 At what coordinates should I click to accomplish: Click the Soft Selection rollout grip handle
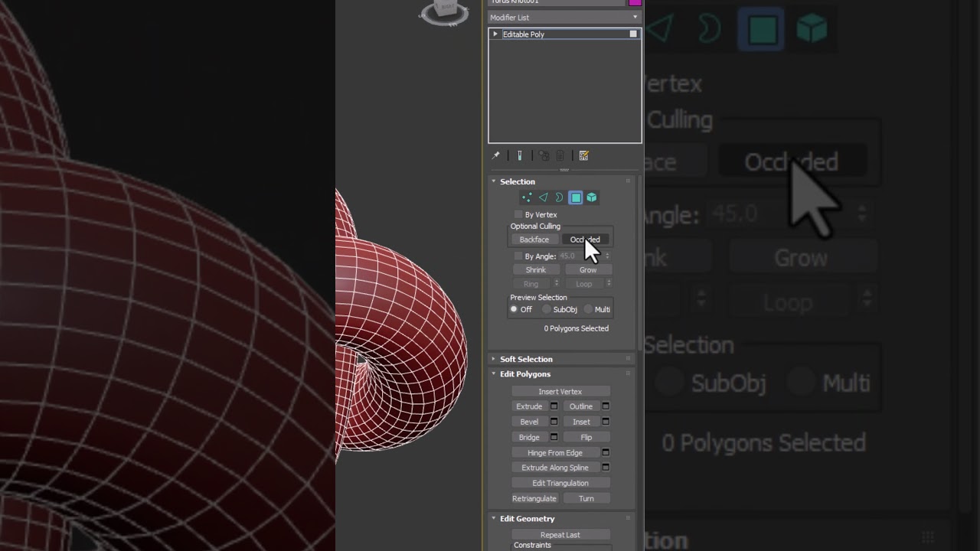pos(628,359)
